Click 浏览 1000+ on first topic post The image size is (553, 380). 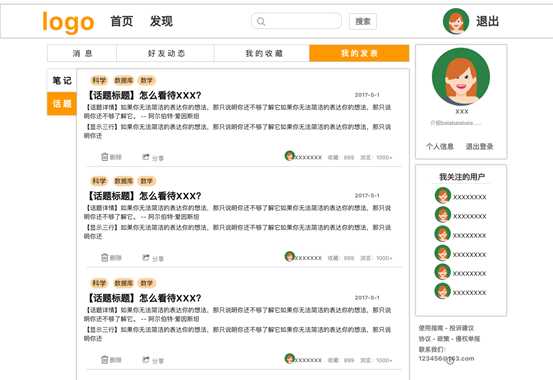pyautogui.click(x=376, y=157)
